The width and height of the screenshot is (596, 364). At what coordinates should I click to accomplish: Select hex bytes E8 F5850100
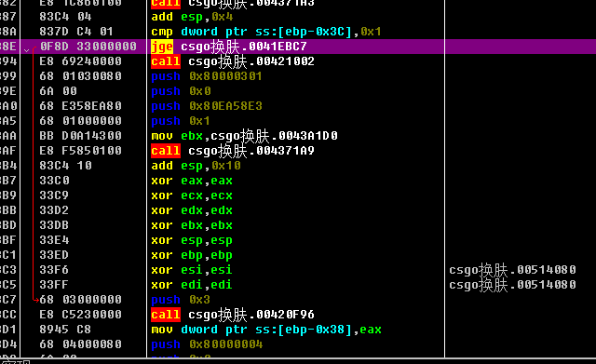(x=81, y=150)
